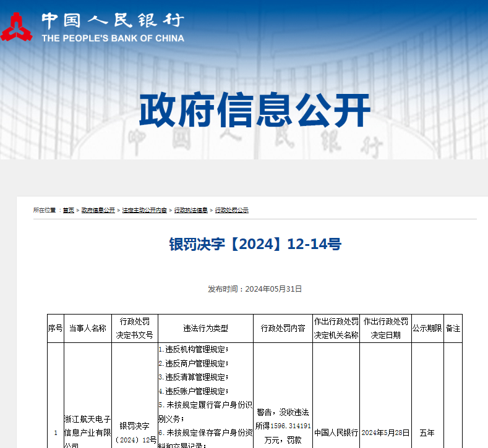Image resolution: width=488 pixels, height=448 pixels.
Task: Open 法定主动公开内容 breadcrumb link
Action: coord(144,210)
